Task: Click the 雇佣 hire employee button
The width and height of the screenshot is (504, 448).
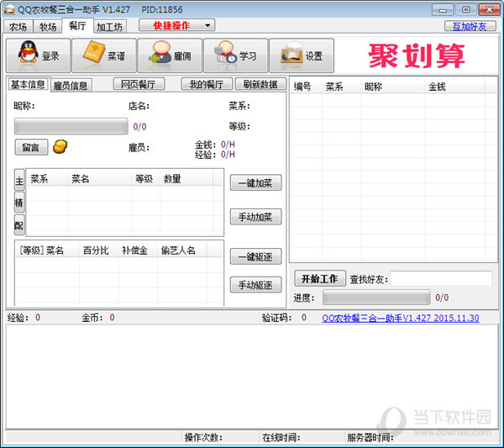Action: tap(170, 55)
